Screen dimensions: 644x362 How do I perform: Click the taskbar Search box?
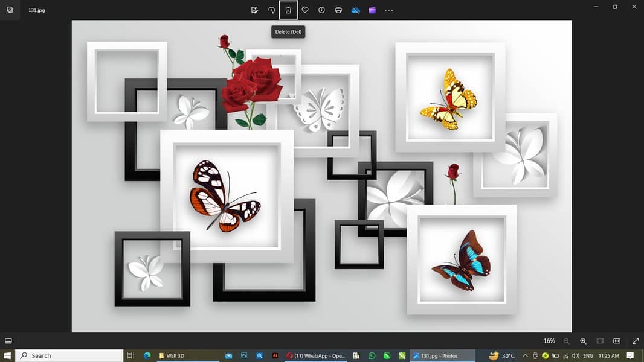point(69,355)
